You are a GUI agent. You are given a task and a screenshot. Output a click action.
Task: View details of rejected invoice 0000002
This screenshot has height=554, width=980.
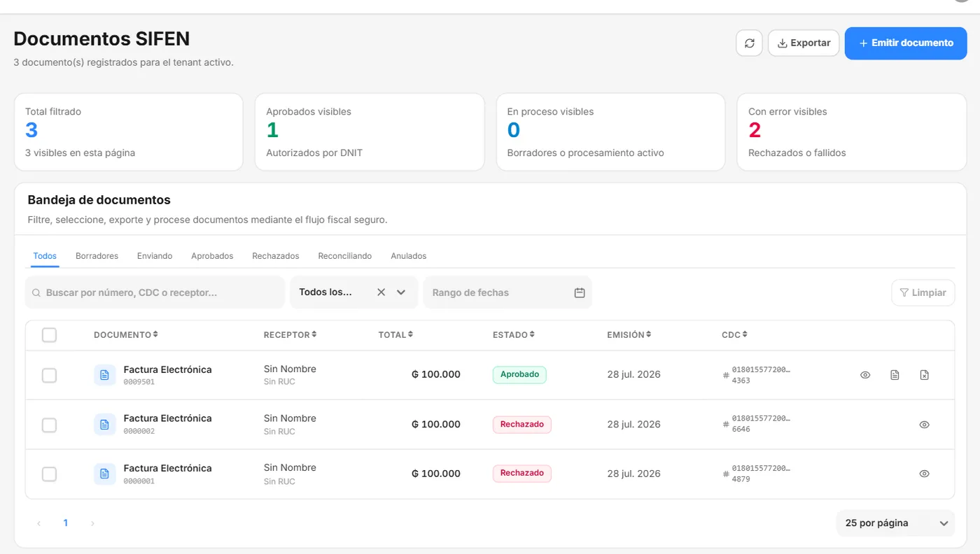[x=924, y=425]
